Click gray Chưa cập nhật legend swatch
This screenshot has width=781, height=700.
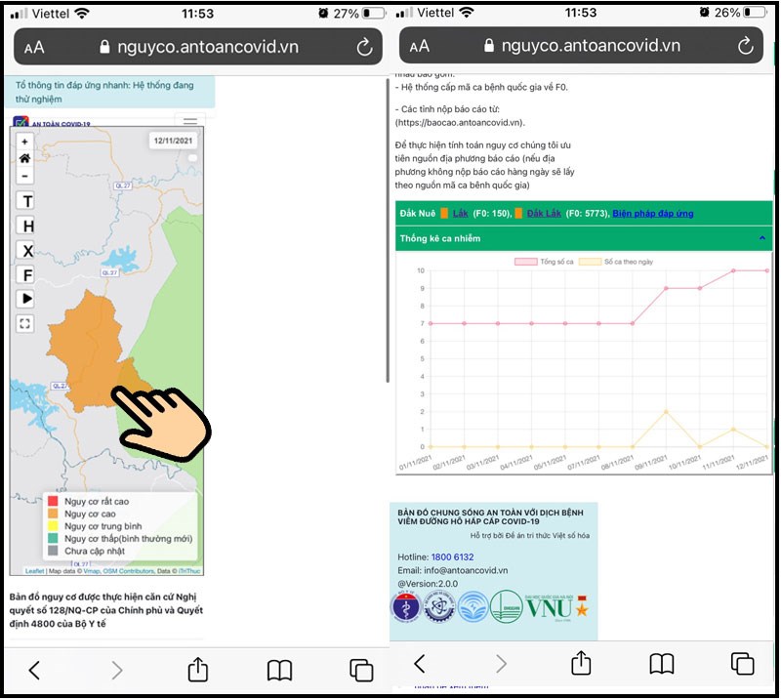click(53, 551)
